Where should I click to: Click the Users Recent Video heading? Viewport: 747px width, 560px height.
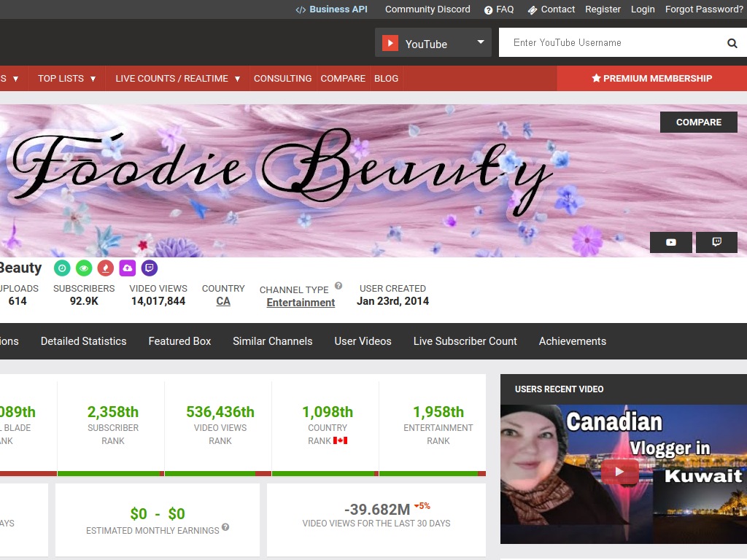(x=560, y=389)
